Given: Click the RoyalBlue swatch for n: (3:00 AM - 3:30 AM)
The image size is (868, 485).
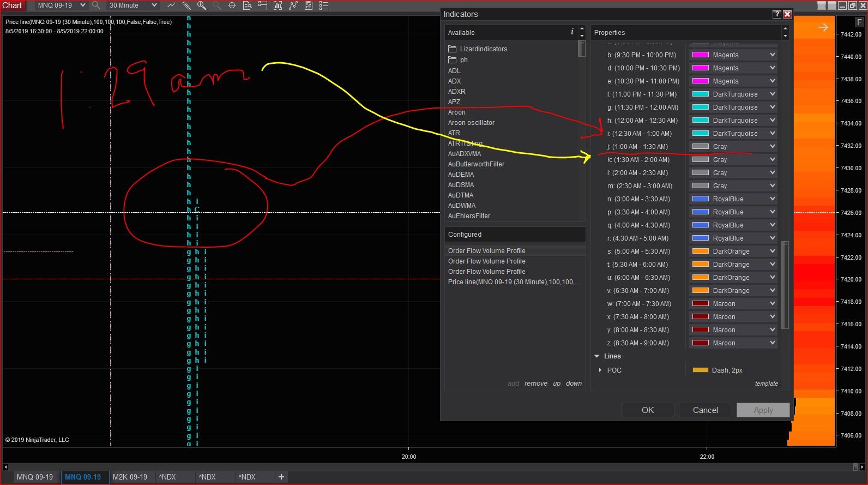Looking at the screenshot, I should [x=700, y=199].
